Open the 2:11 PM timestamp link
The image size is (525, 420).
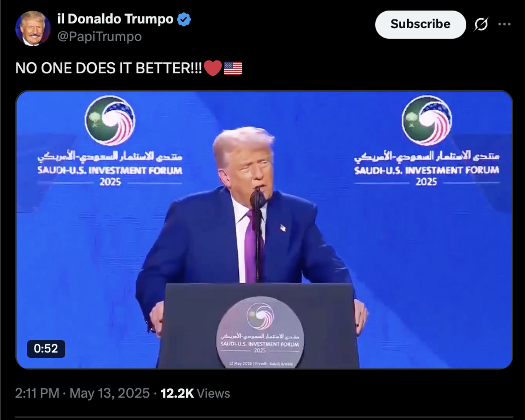coord(37,393)
